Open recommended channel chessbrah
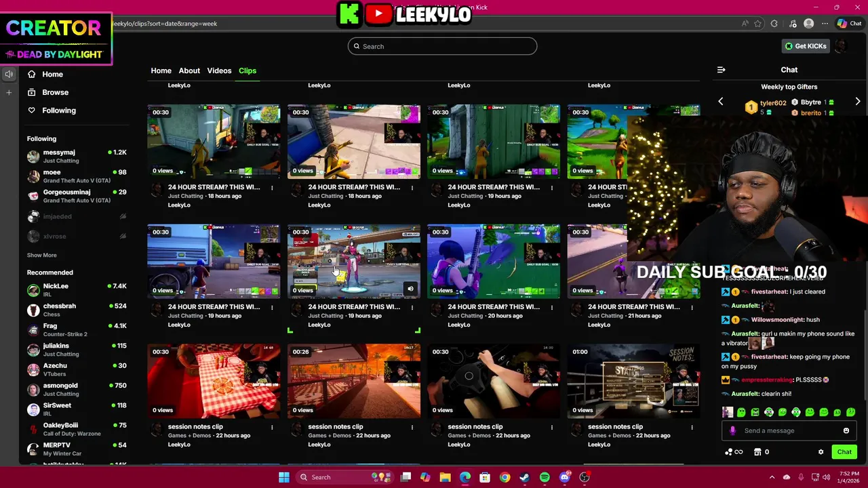 coord(77,310)
